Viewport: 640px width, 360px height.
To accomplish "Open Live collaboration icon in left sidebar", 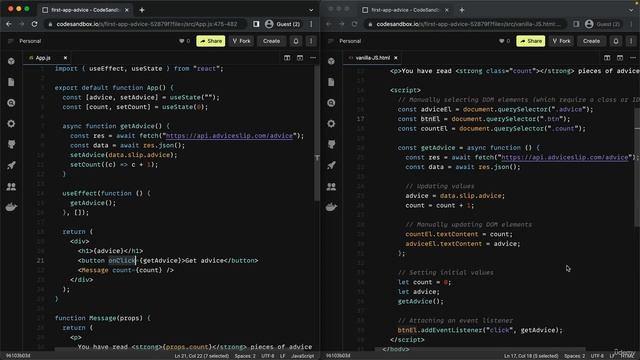I will point(11,187).
